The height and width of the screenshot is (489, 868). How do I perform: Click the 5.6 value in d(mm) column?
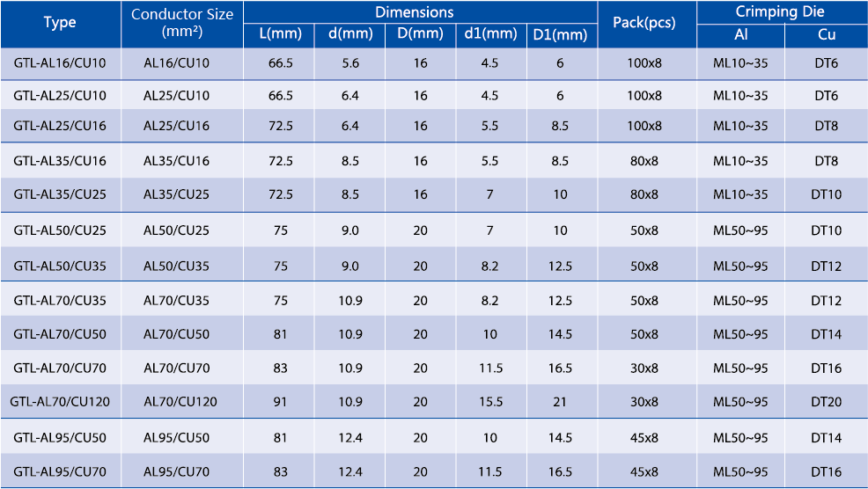[349, 63]
